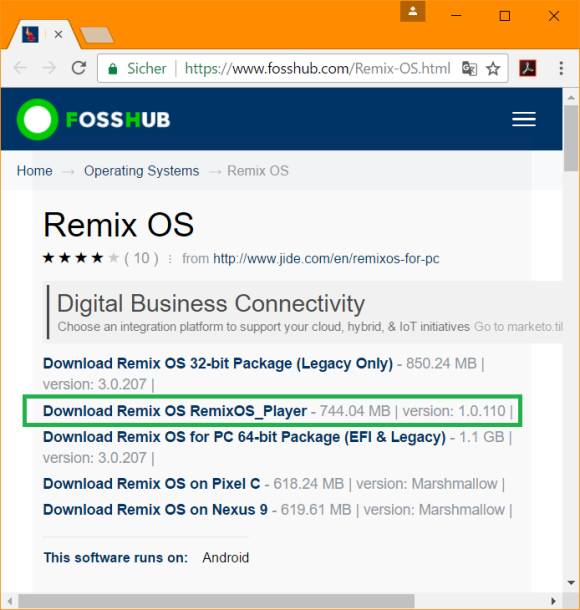The width and height of the screenshot is (580, 610).
Task: Download Remix OS RemixOS_Player
Action: (175, 411)
